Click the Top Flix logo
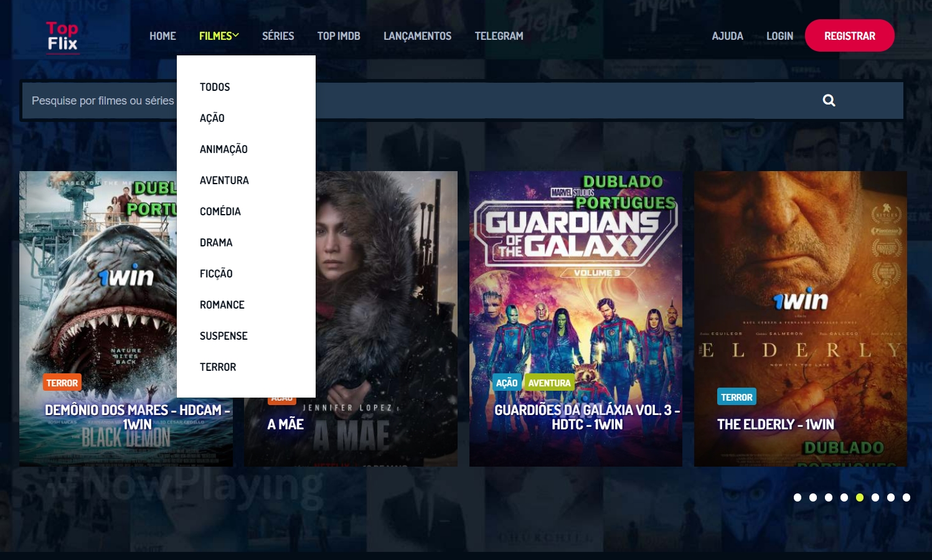Viewport: 932px width, 560px height. (x=62, y=37)
